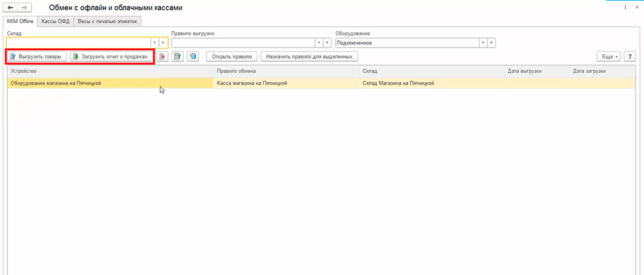Click the back navigation arrow
This screenshot has height=275, width=644.
(10, 8)
